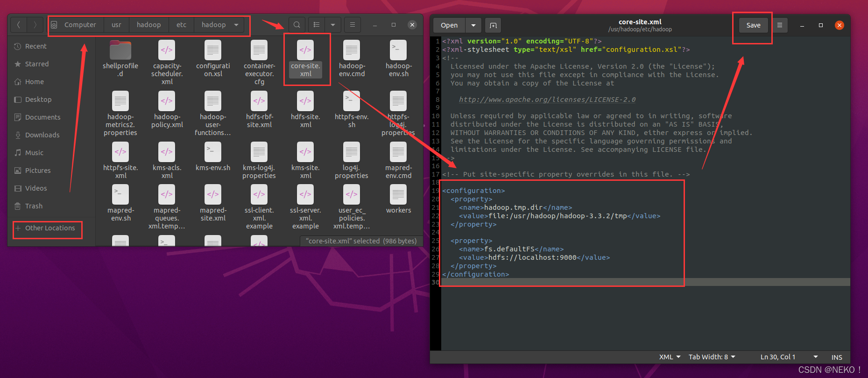Select hadoop-metrics2.properties file
This screenshot has height=378, width=868.
coord(120,114)
